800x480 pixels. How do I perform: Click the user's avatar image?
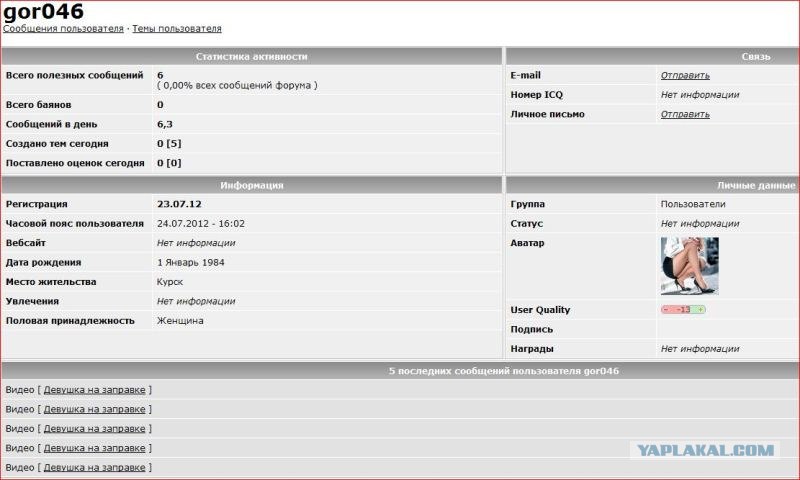click(690, 266)
